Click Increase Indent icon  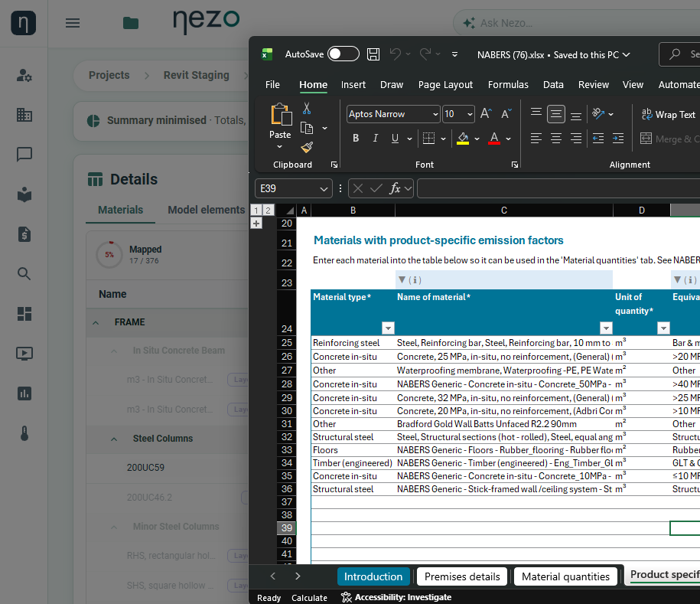(618, 139)
